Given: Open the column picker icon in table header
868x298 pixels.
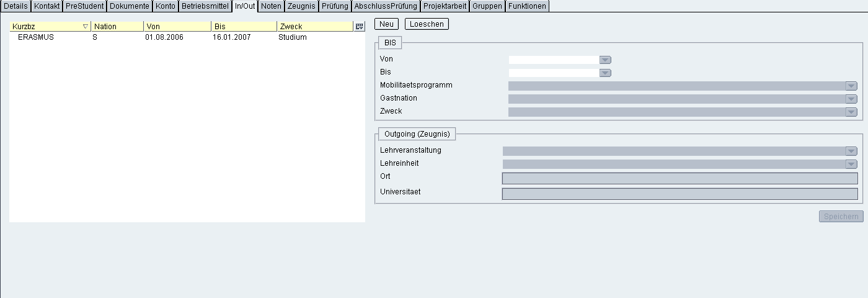Looking at the screenshot, I should (x=359, y=27).
